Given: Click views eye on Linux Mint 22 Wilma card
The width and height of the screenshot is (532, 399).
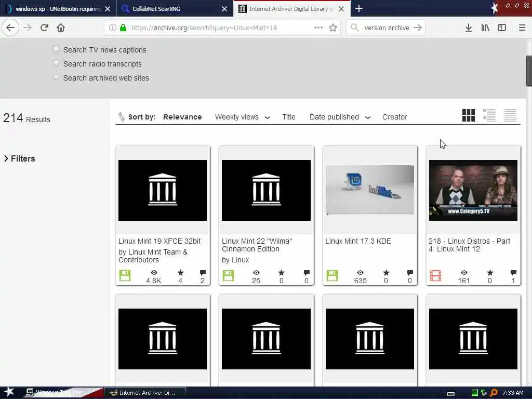Looking at the screenshot, I should 256,272.
